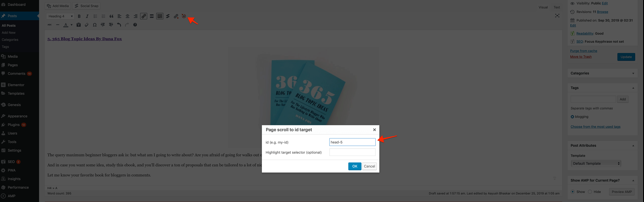
Task: Confirm the dialog with OK
Action: [x=355, y=166]
